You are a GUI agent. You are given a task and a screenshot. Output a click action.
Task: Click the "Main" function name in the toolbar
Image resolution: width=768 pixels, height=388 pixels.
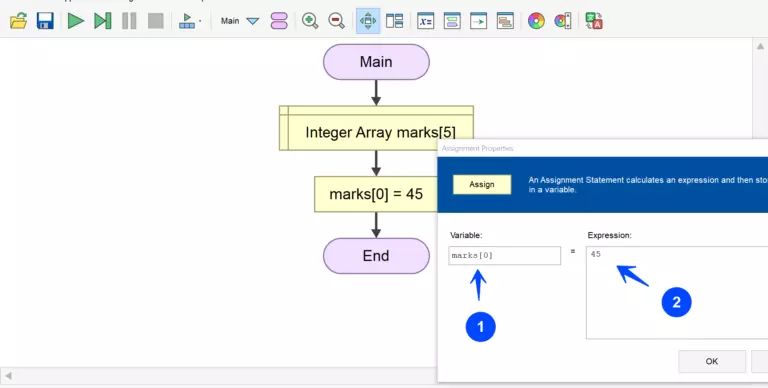pyautogui.click(x=230, y=21)
